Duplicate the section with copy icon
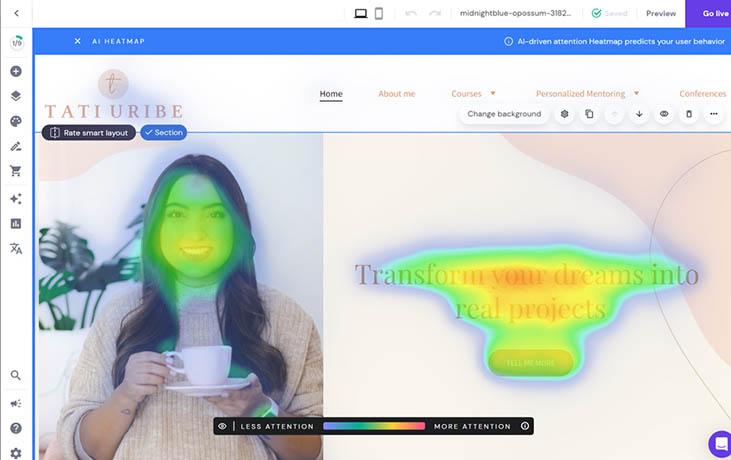Viewport: 731px width, 460px height. 589,114
